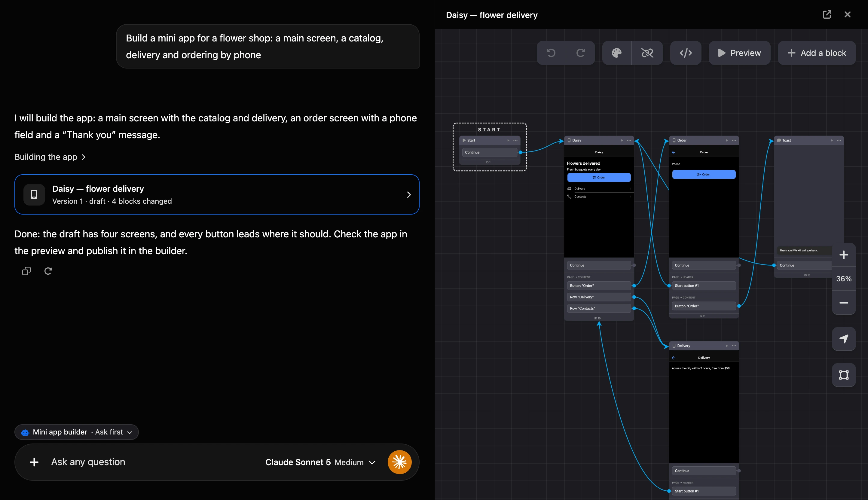Image resolution: width=868 pixels, height=500 pixels.
Task: Click the back arrow in Delivery screen
Action: click(x=674, y=358)
